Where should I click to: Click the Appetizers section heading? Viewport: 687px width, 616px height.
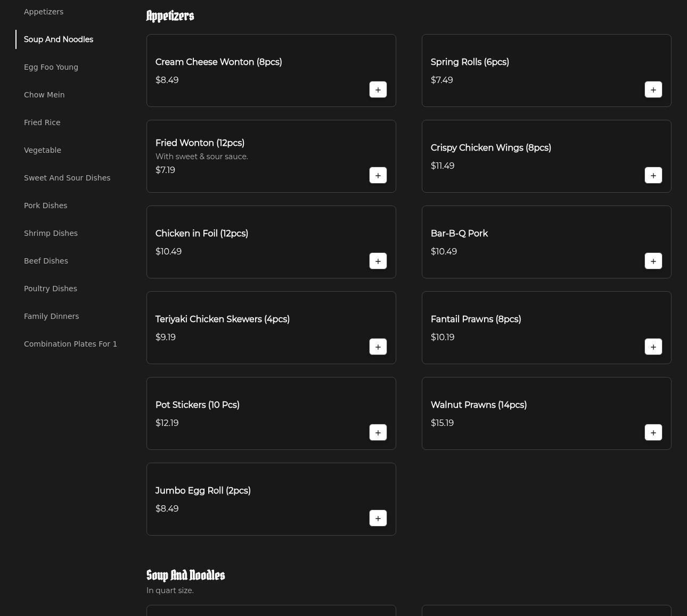(x=170, y=16)
